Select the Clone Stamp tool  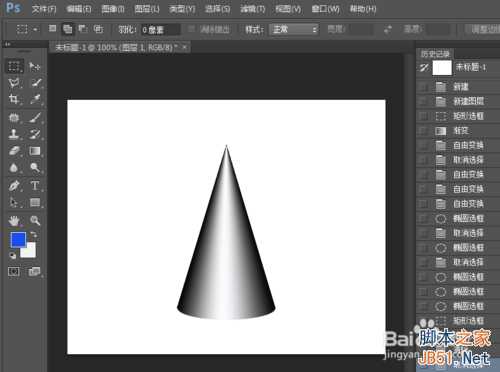(x=14, y=134)
